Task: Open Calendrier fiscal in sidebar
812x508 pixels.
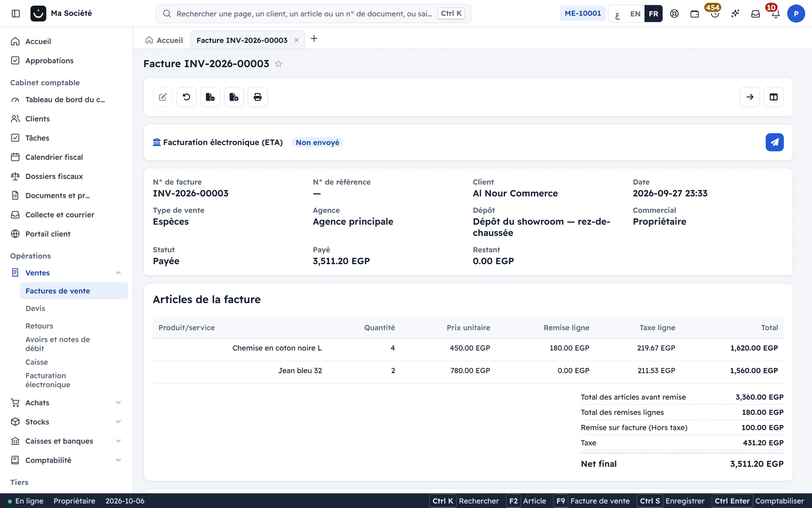Action: coord(66,157)
